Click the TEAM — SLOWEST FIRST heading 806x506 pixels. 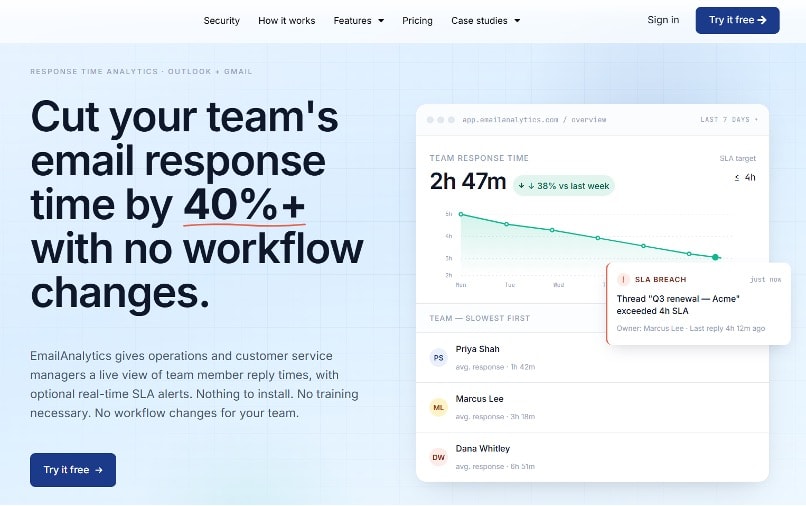pyautogui.click(x=480, y=318)
